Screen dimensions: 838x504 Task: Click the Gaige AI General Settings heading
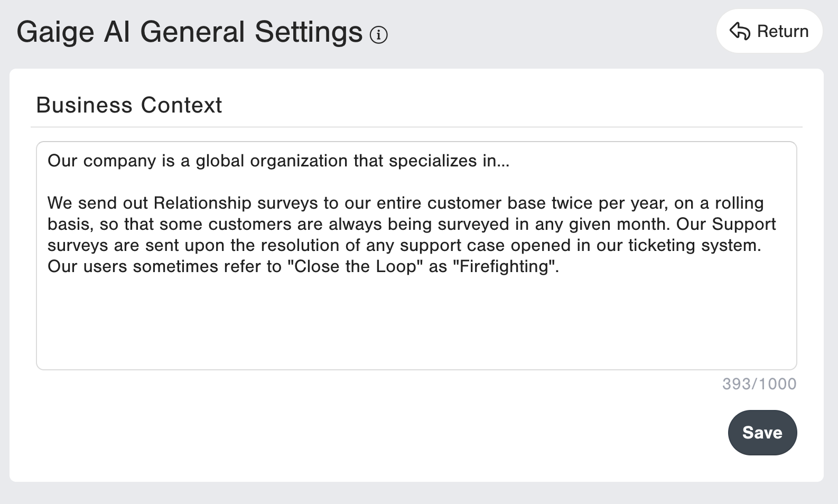[189, 32]
